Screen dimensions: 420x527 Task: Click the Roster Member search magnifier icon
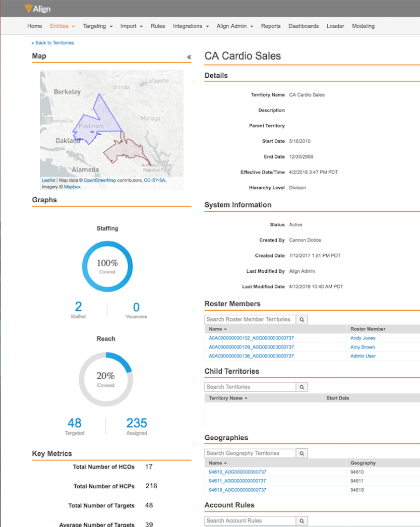pyautogui.click(x=302, y=320)
